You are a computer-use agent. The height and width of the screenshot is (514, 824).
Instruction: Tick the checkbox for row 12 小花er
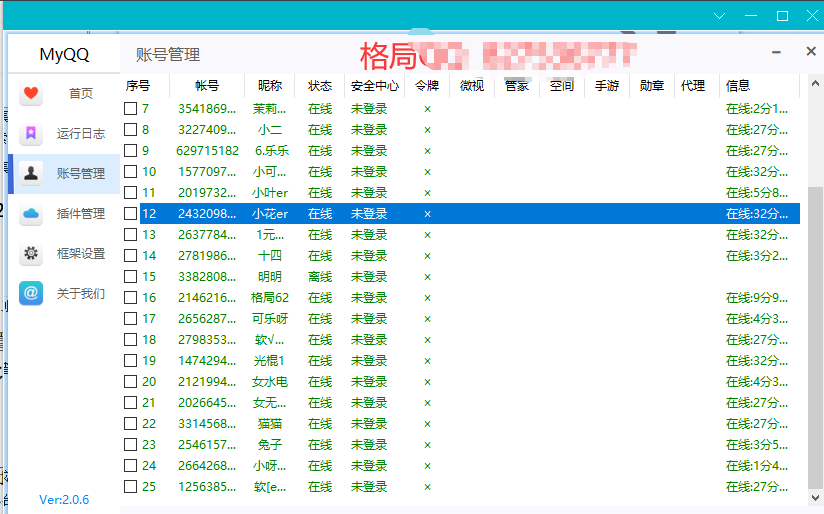point(130,214)
